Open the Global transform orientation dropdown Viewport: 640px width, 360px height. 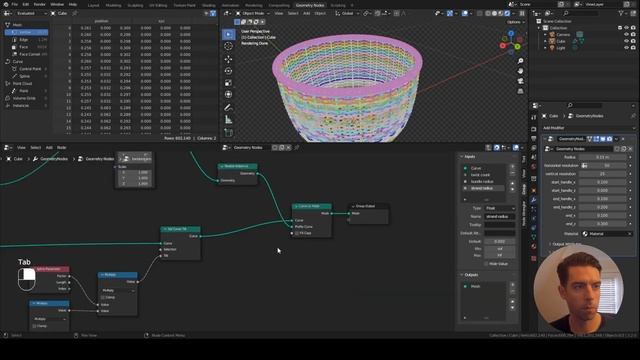point(347,13)
